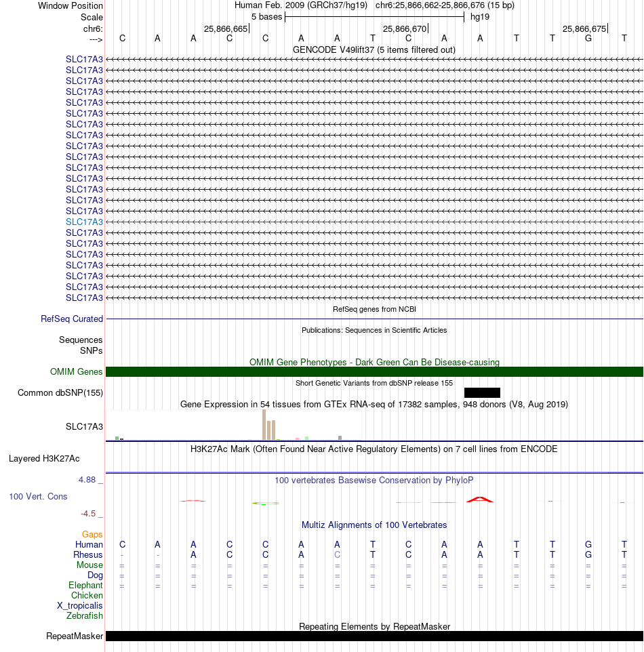This screenshot has height=652, width=644.
Task: Click the 4.88 PhyloP upper scale value
Action: click(87, 480)
